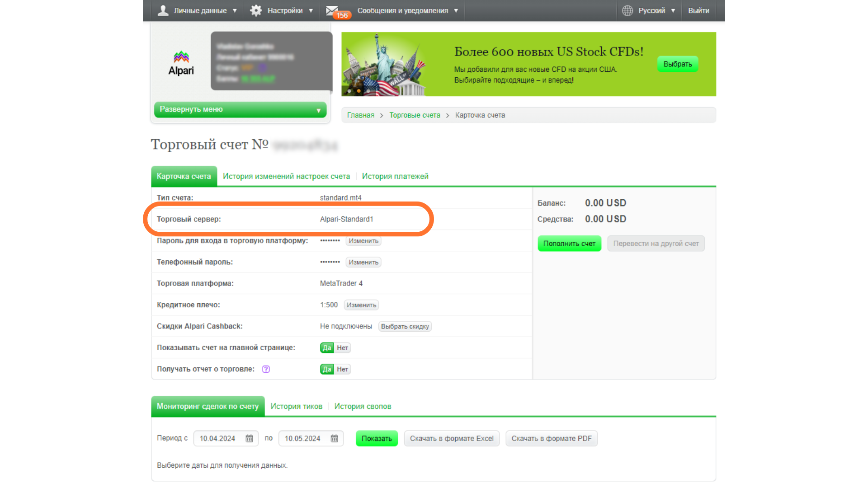Click the end date field 10.05.2024
868x488 pixels.
[311, 439]
